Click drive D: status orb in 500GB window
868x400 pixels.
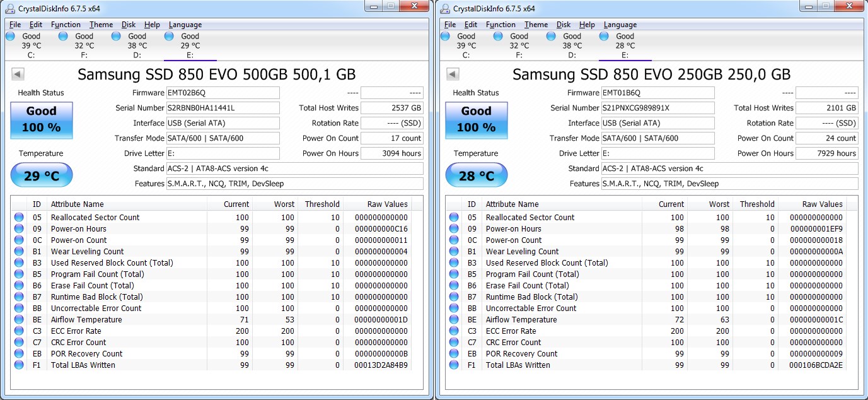(116, 37)
